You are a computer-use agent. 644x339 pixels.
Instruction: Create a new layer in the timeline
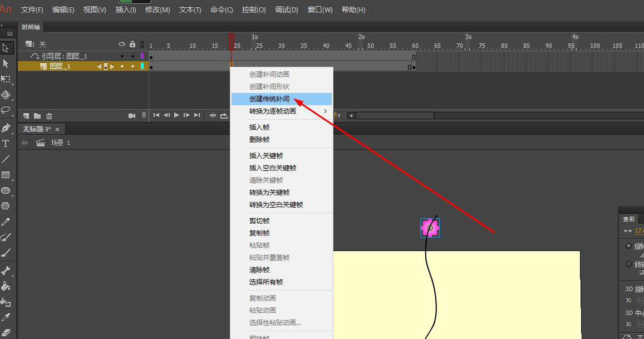[26, 115]
